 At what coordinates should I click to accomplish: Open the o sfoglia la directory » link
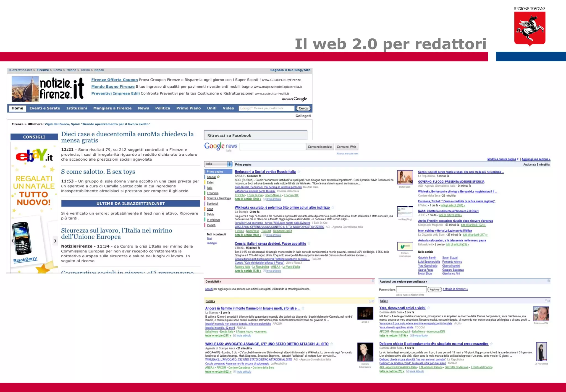coord(455,289)
